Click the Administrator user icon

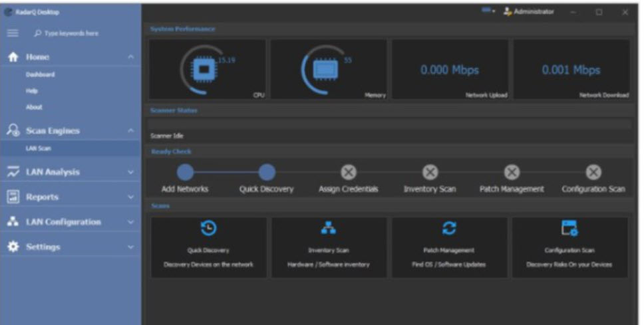pyautogui.click(x=508, y=11)
